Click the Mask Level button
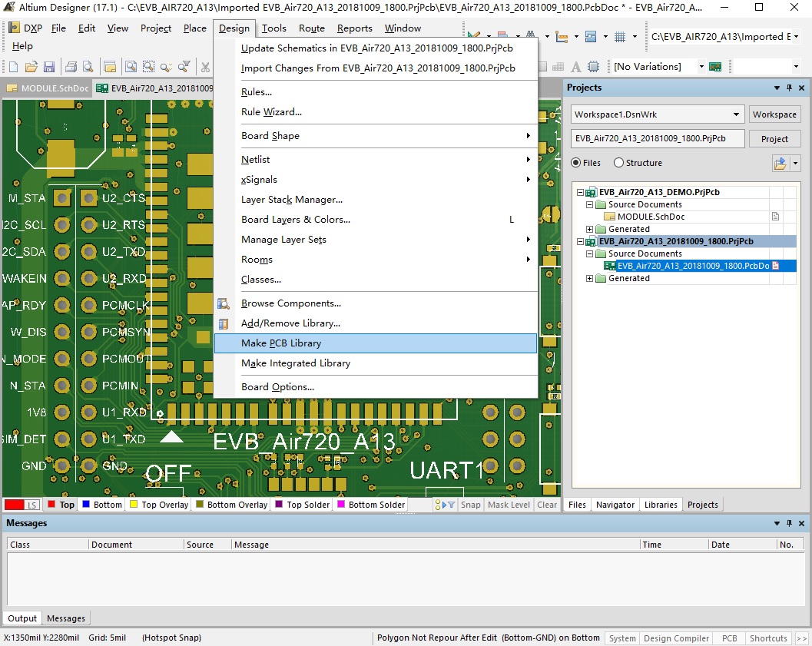The height and width of the screenshot is (646, 812). (509, 505)
